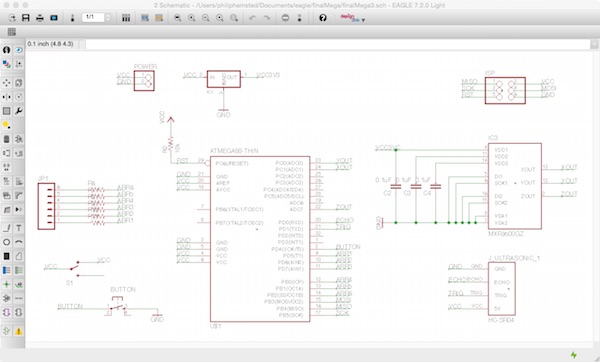Save the schematic with the floppy icon
This screenshot has width=600, height=362.
26,18
